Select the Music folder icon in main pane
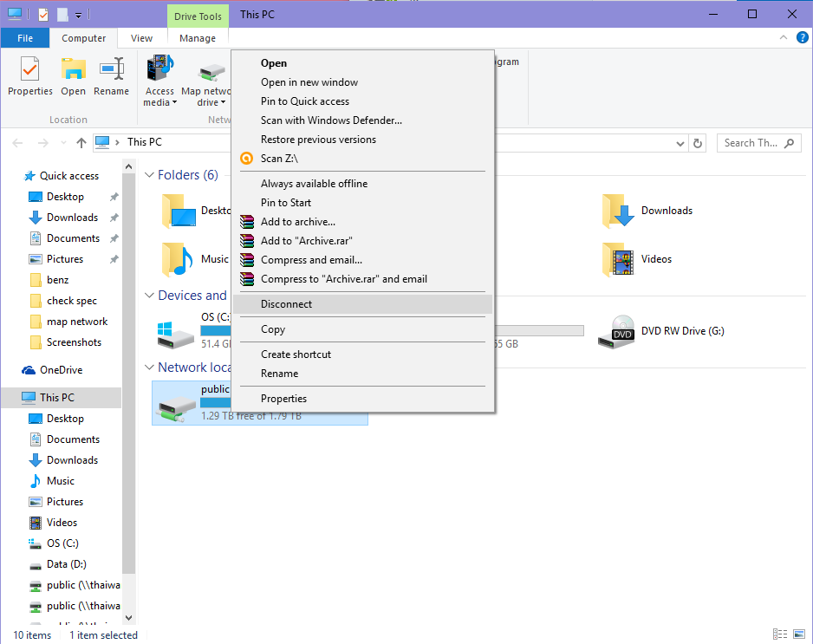 [178, 259]
